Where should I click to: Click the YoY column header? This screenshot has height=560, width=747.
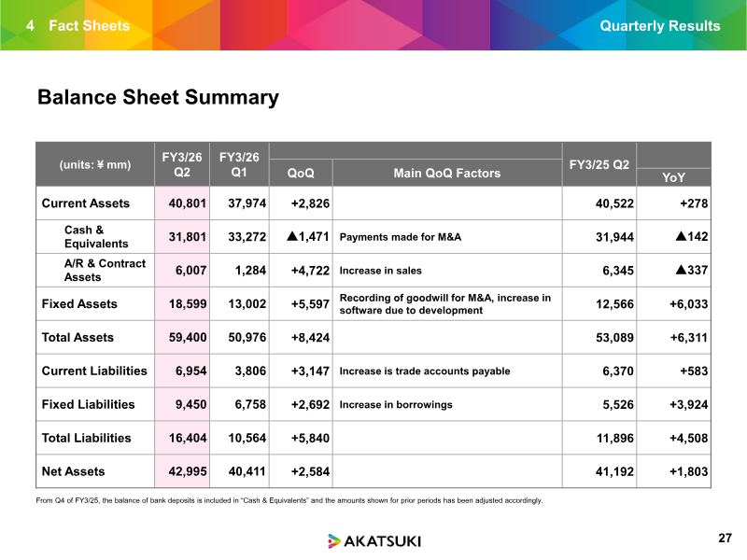tap(673, 177)
